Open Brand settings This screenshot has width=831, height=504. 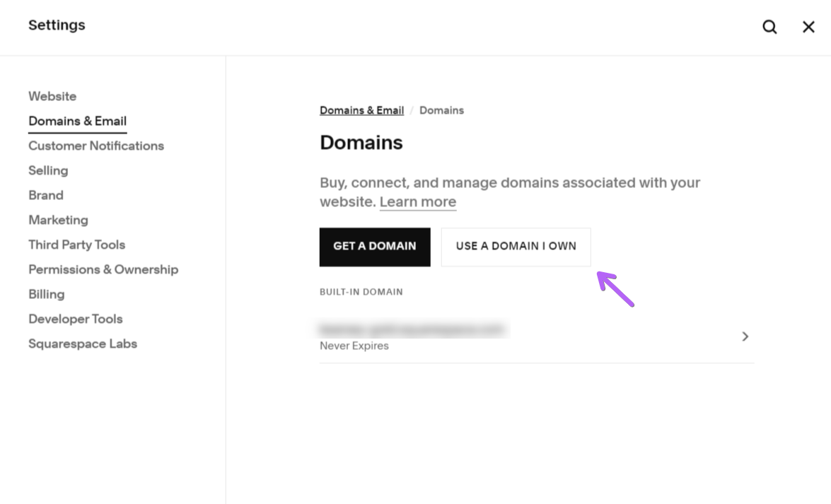[x=45, y=195]
